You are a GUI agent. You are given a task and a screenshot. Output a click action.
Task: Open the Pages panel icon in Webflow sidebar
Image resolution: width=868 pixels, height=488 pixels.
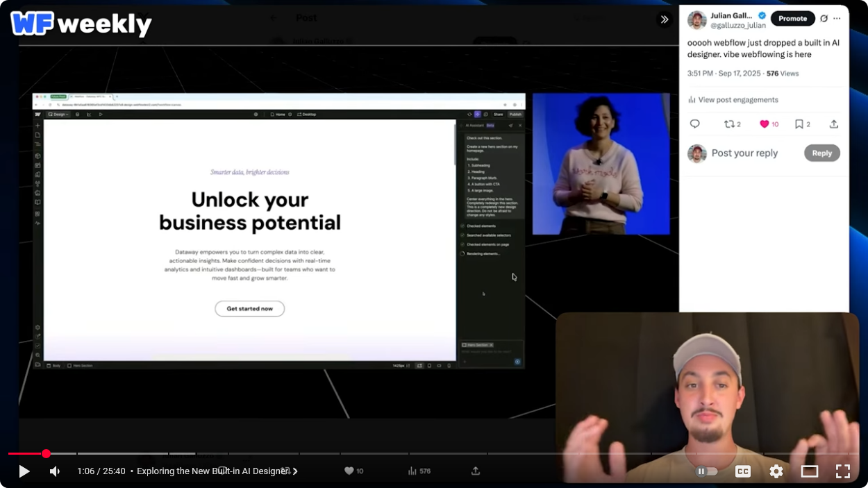(37, 135)
